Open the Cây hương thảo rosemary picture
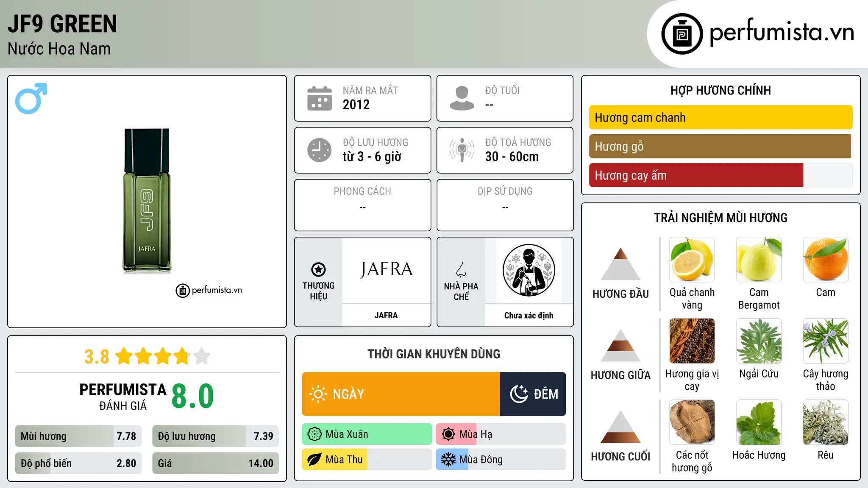The image size is (868, 488). coord(826,341)
